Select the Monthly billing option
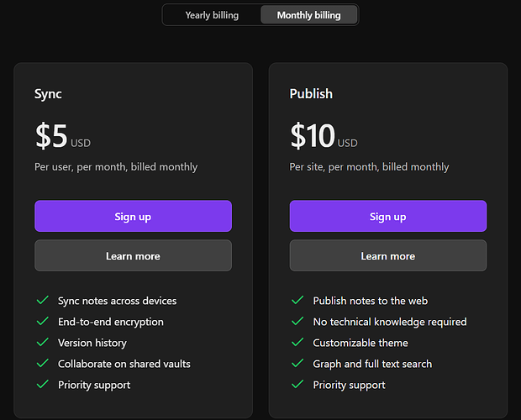 tap(308, 15)
